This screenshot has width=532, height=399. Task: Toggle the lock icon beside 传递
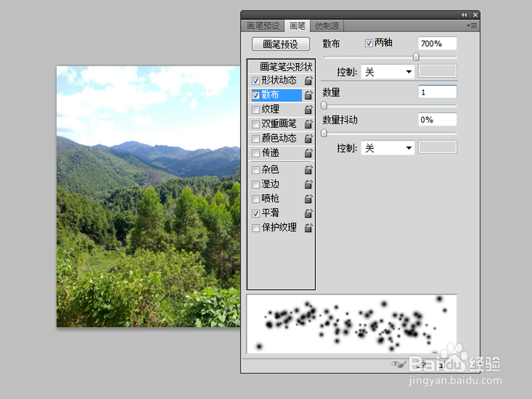click(308, 154)
